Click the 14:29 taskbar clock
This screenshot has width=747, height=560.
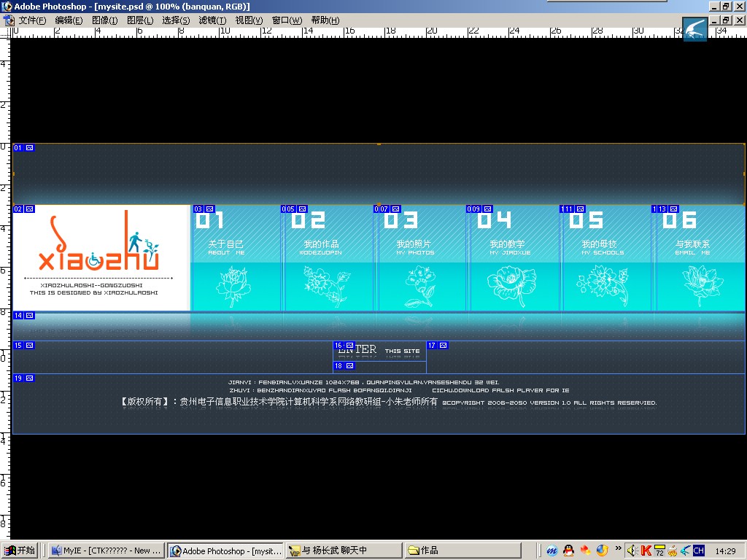point(725,551)
